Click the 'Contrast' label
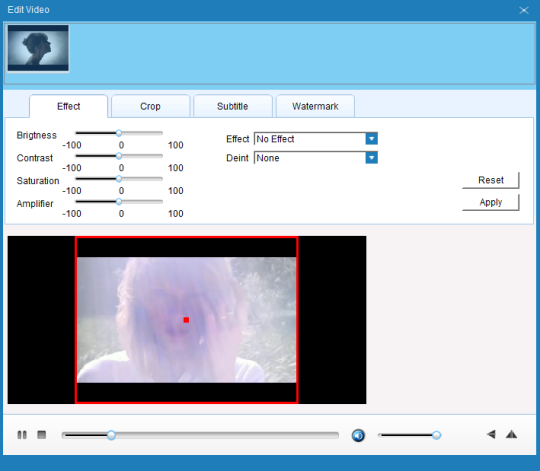 [35, 158]
